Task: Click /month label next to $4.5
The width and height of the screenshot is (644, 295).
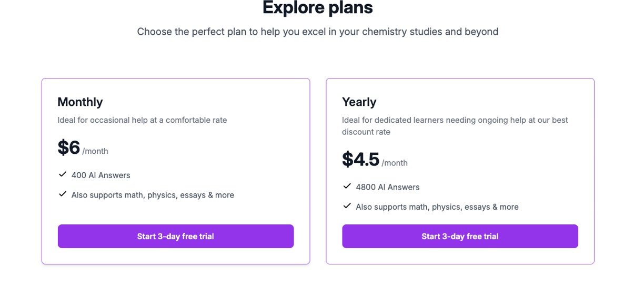Action: (x=395, y=163)
